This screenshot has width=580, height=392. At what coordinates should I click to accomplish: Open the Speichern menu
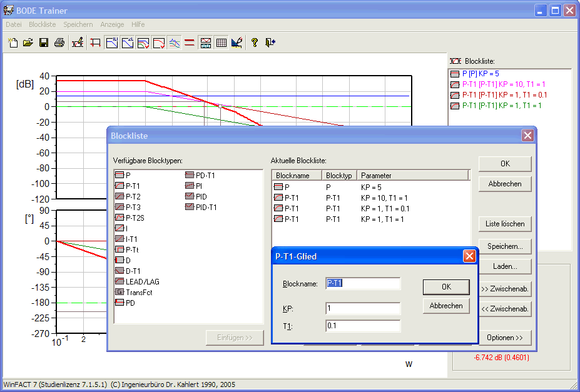(78, 24)
